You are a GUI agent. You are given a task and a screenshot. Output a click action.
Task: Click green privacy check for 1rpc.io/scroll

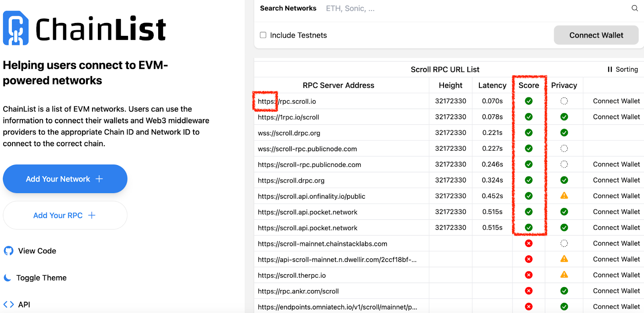tap(564, 117)
